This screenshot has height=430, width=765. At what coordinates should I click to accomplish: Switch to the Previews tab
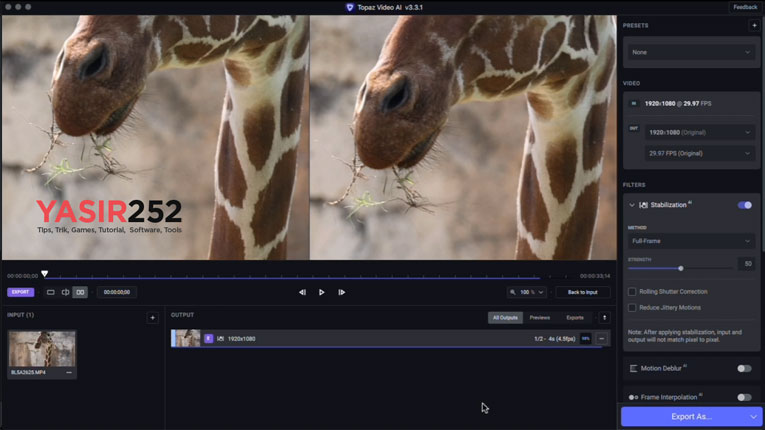[539, 317]
